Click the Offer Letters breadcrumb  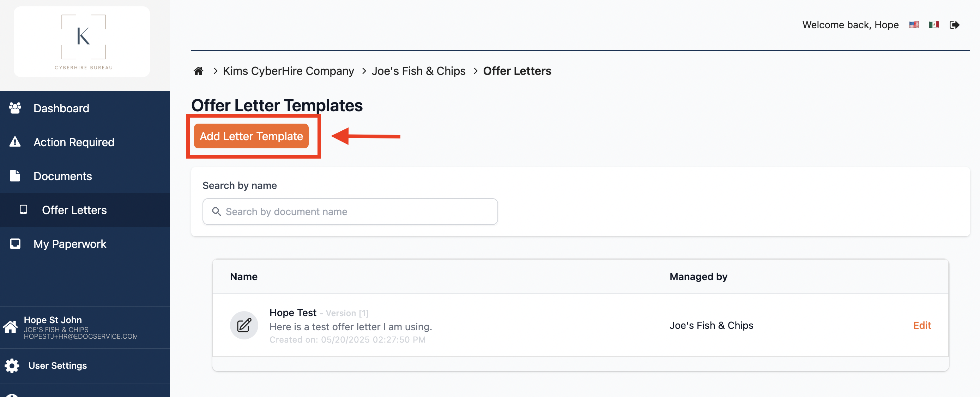tap(517, 71)
